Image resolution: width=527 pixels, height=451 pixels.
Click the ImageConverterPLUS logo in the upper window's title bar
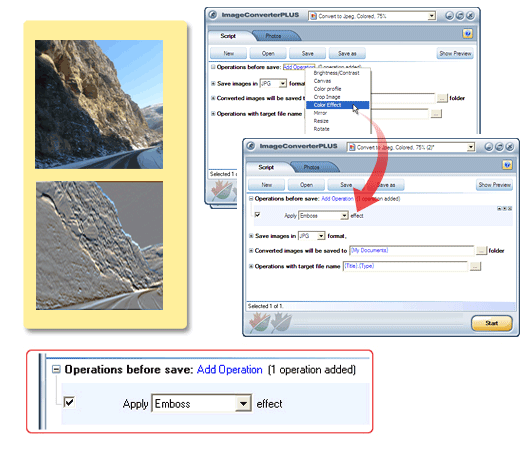coord(213,15)
